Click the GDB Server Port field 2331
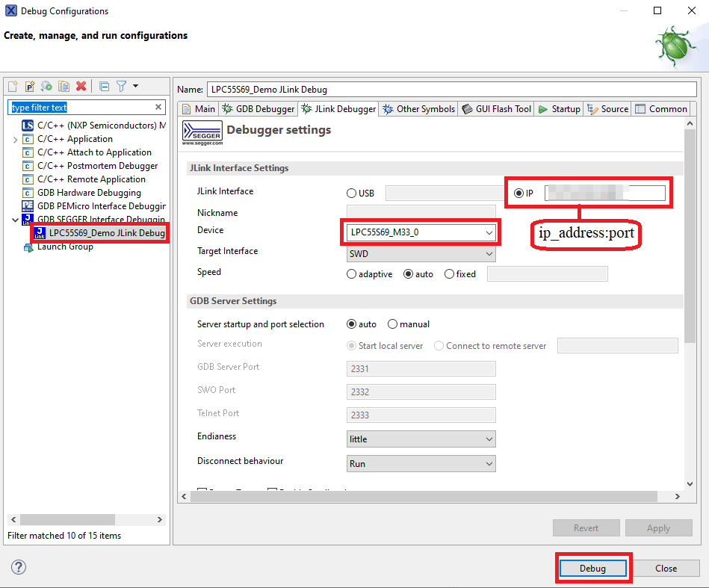Viewport: 709px width, 588px height. 421,368
